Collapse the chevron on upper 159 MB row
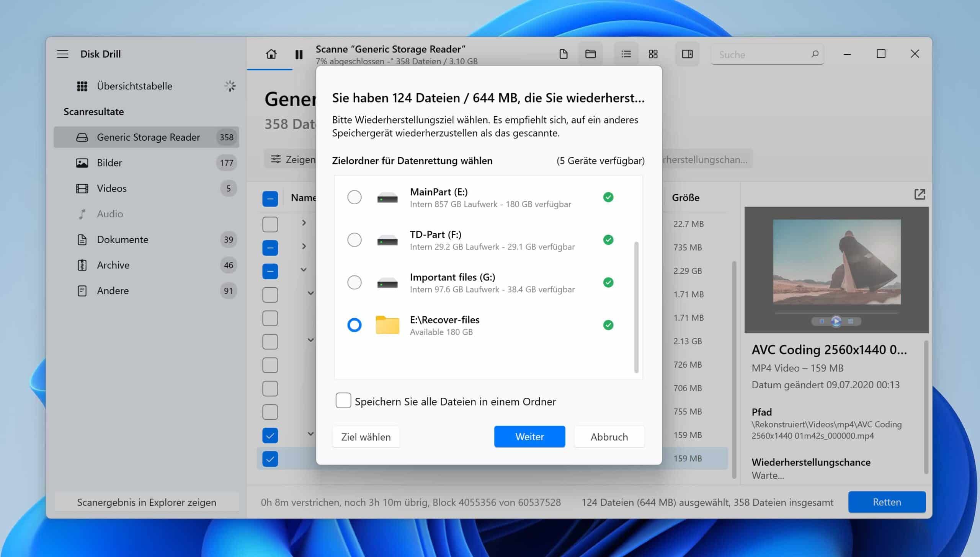 coord(311,434)
